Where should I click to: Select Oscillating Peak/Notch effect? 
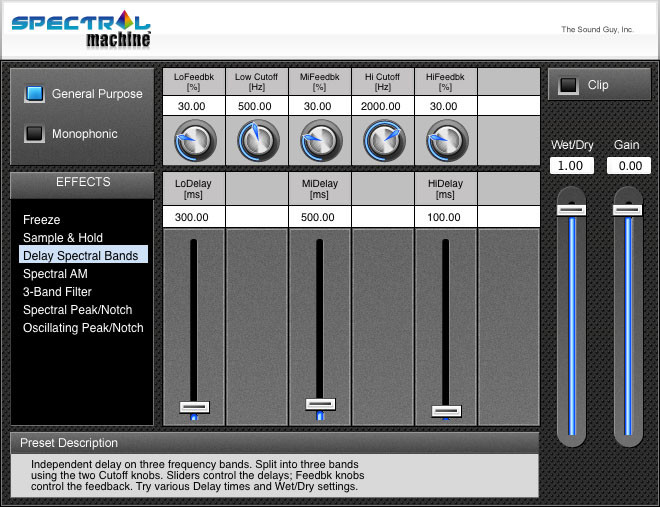[x=83, y=328]
